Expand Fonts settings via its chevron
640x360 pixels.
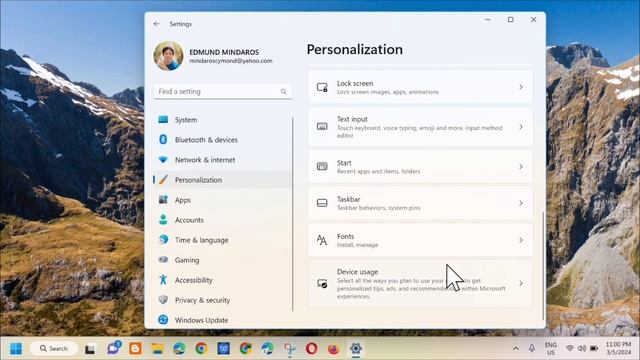pos(521,240)
